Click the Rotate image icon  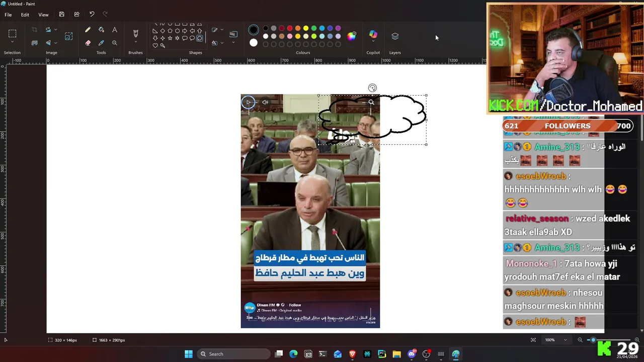pyautogui.click(x=48, y=30)
